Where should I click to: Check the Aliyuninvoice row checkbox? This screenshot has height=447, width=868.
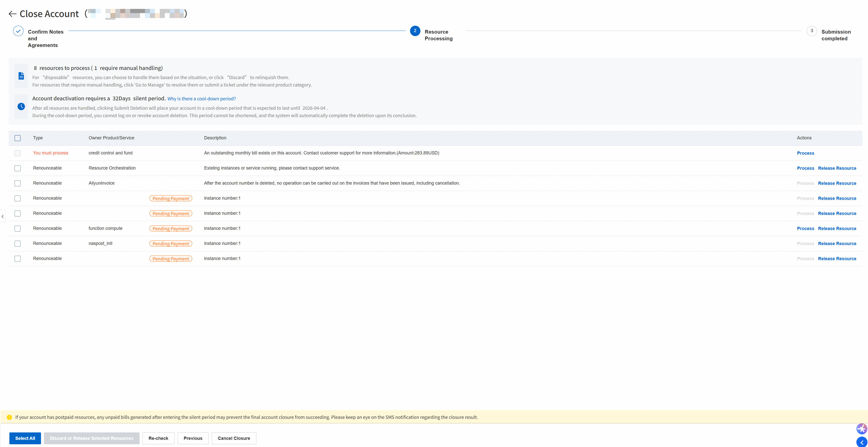(18, 183)
